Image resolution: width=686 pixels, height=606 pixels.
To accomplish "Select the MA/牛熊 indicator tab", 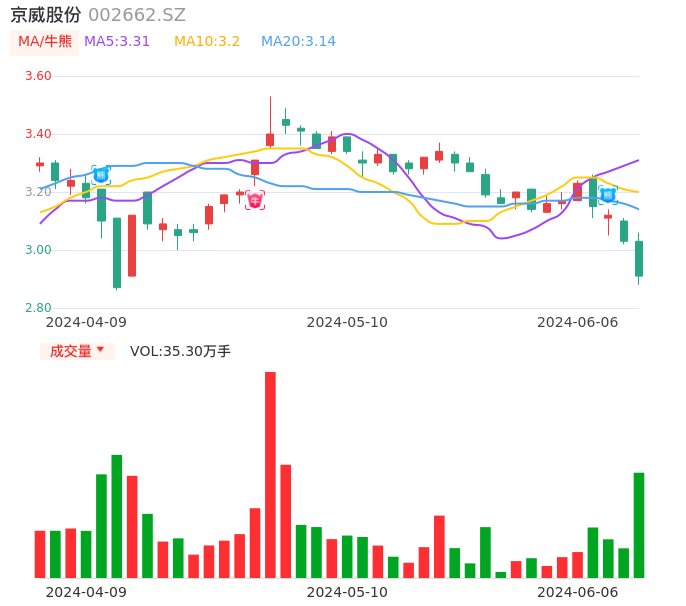I will tap(44, 42).
